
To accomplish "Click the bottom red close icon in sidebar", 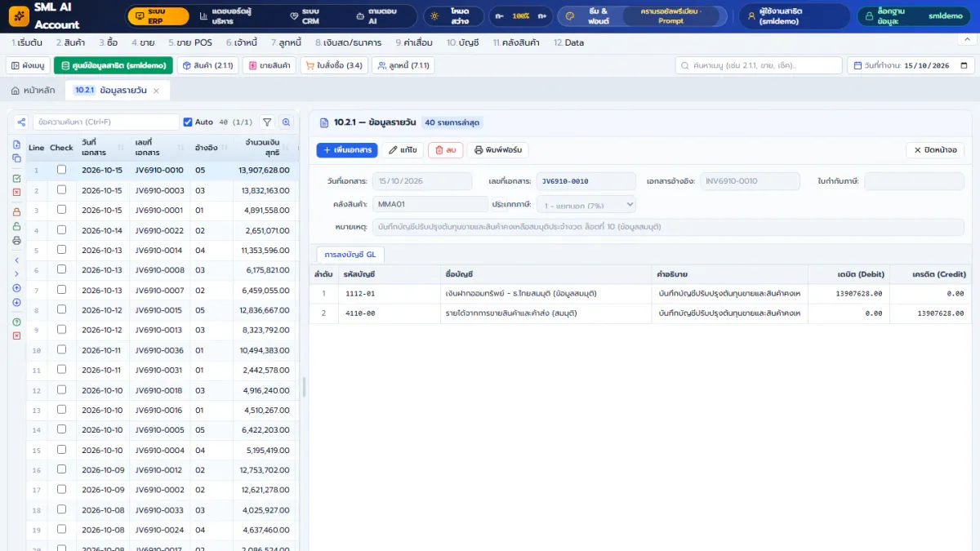I will coord(16,335).
